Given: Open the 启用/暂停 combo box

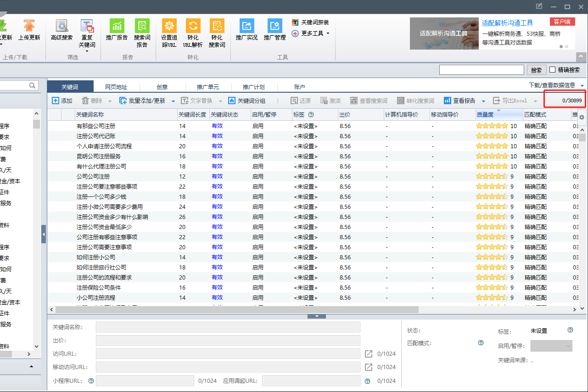Looking at the screenshot, I should tap(551, 346).
